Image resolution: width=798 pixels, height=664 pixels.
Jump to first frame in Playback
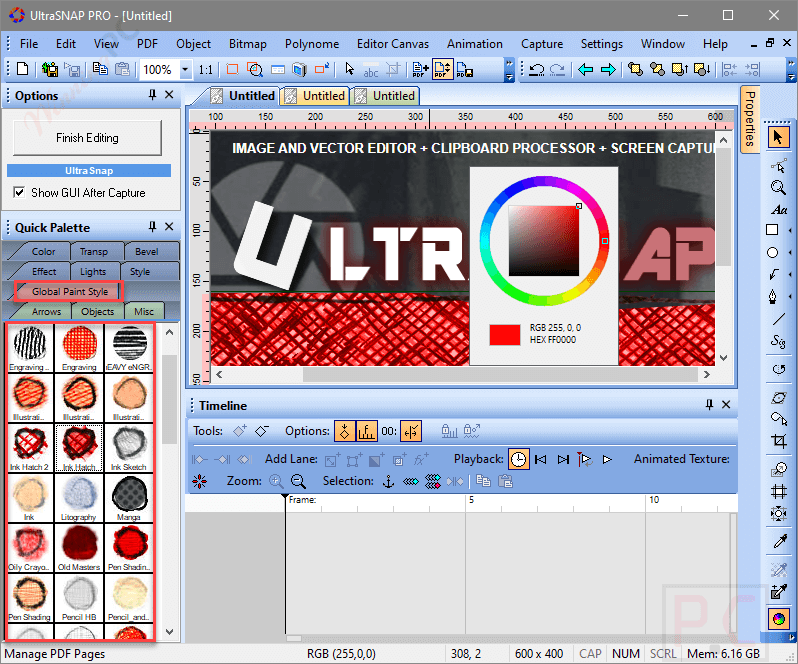(540, 459)
